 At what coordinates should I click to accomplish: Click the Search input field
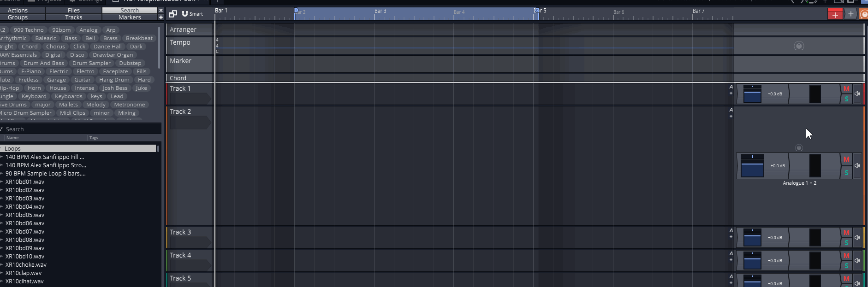pos(82,129)
